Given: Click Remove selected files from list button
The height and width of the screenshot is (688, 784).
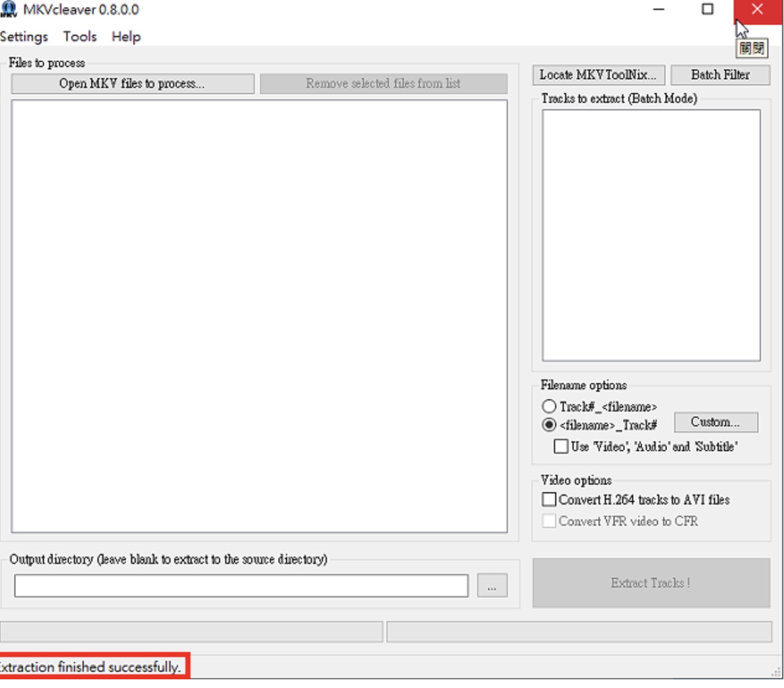Looking at the screenshot, I should point(383,84).
